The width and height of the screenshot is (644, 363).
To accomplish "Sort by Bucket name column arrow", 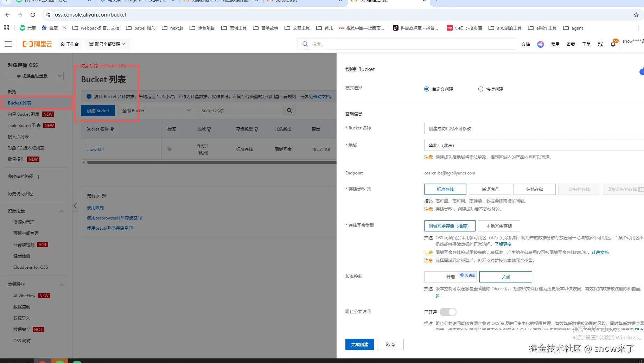I will click(x=112, y=129).
